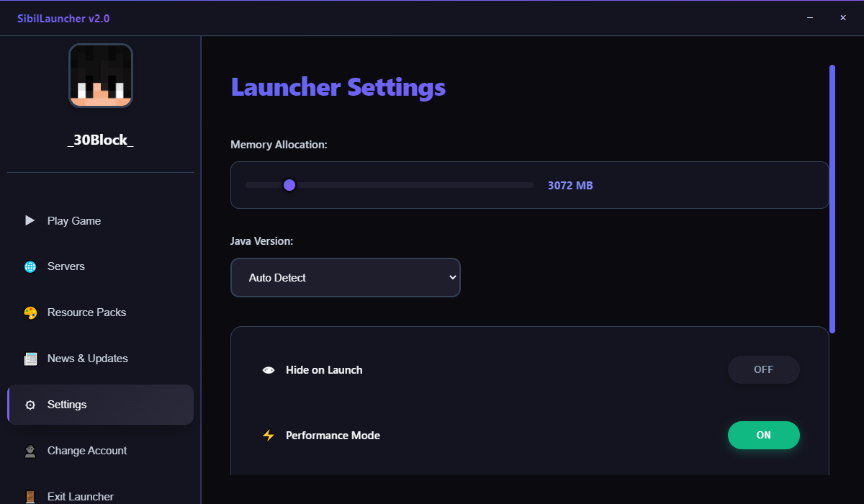The width and height of the screenshot is (864, 504).
Task: Select the Change Account label
Action: point(87,451)
